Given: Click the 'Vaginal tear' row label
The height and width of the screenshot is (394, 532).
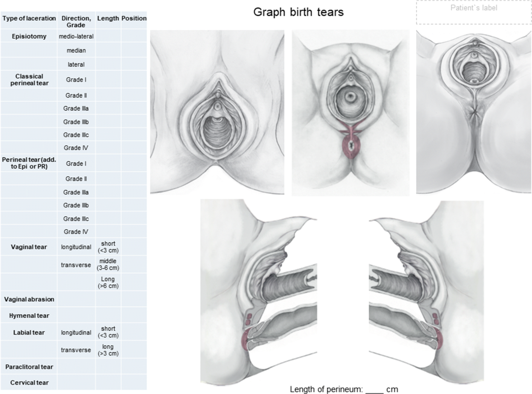Looking at the screenshot, I should point(29,247).
